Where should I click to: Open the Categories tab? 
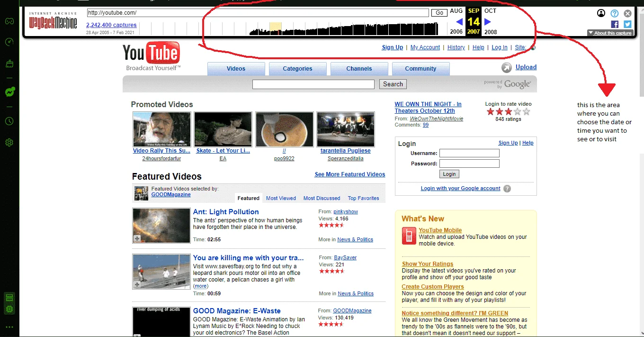(x=297, y=69)
